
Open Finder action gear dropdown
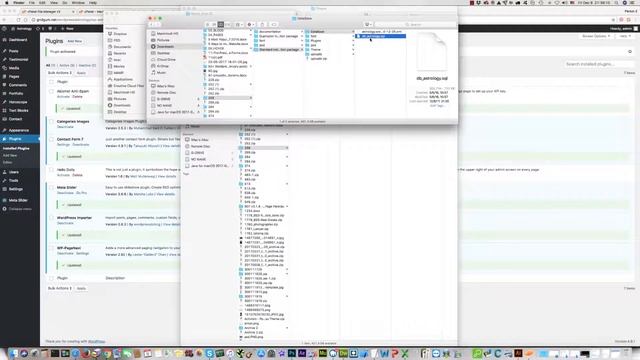[251, 25]
